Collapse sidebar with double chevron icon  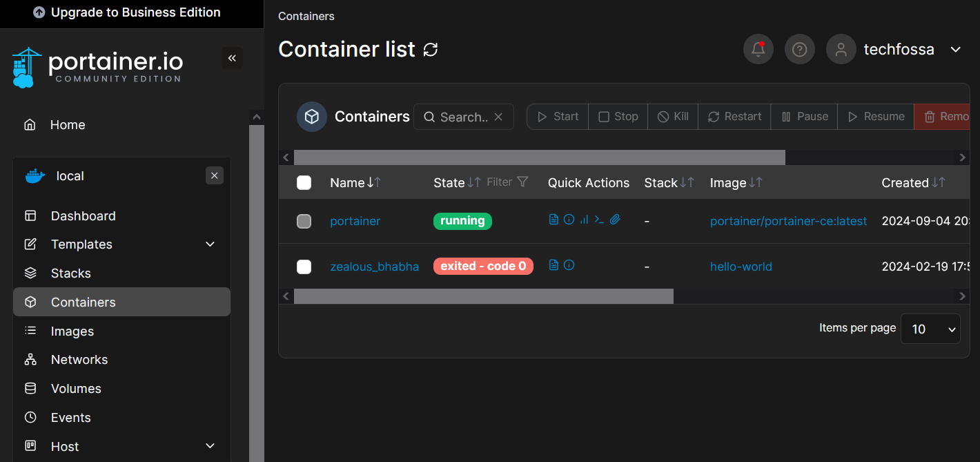pyautogui.click(x=232, y=58)
